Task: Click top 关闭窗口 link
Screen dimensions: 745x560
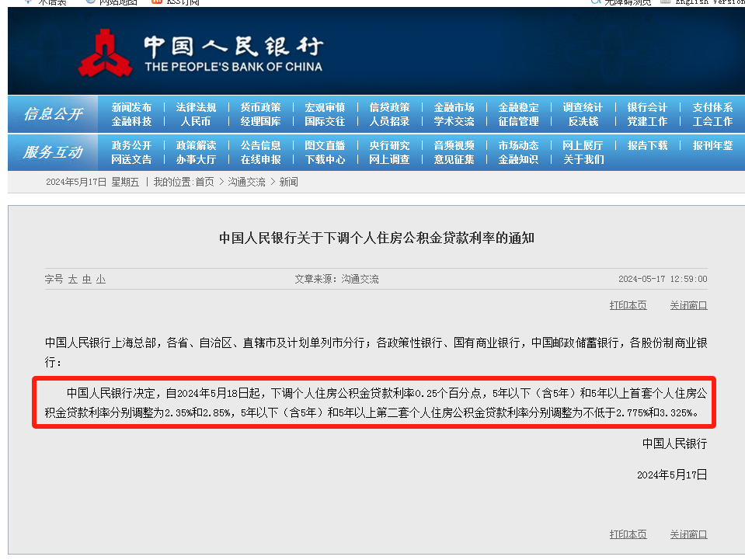Action: [688, 305]
